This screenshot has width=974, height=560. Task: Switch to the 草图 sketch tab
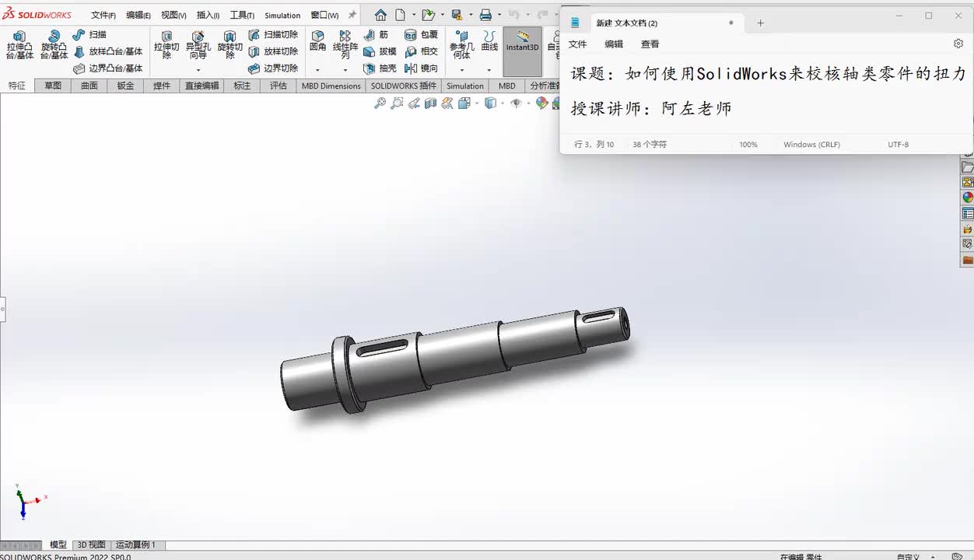pyautogui.click(x=53, y=86)
